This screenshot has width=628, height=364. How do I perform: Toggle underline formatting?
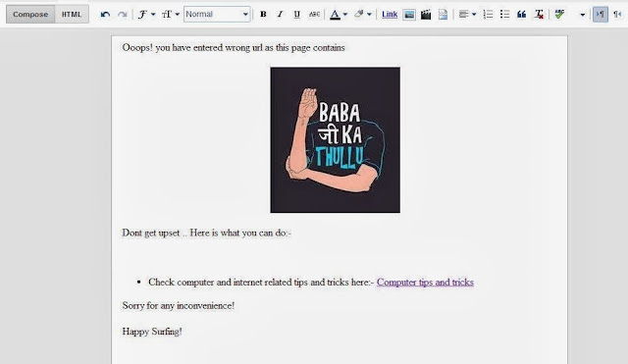(296, 15)
